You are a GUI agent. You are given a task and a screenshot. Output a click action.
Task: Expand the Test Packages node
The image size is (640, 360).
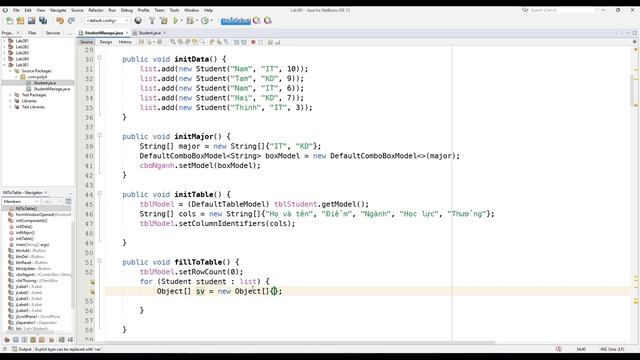(x=11, y=95)
